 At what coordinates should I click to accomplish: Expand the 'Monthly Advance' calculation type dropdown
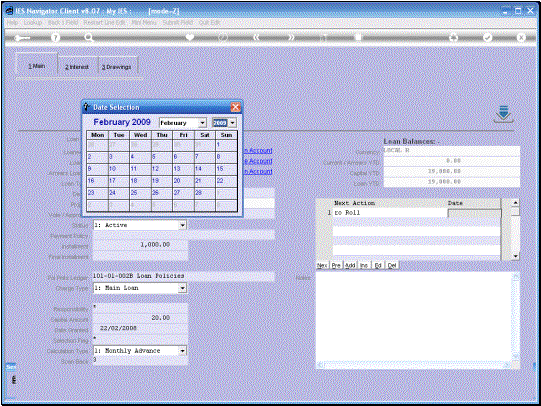coord(183,351)
